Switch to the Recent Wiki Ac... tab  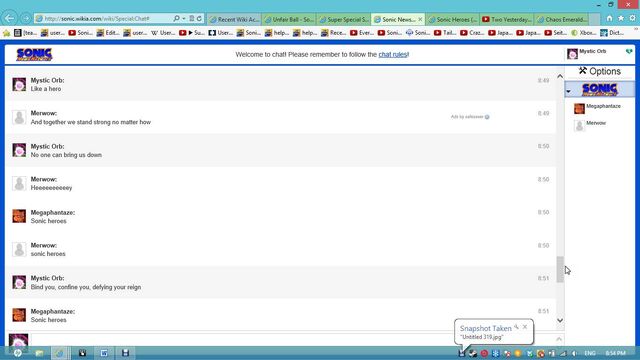[x=234, y=19]
